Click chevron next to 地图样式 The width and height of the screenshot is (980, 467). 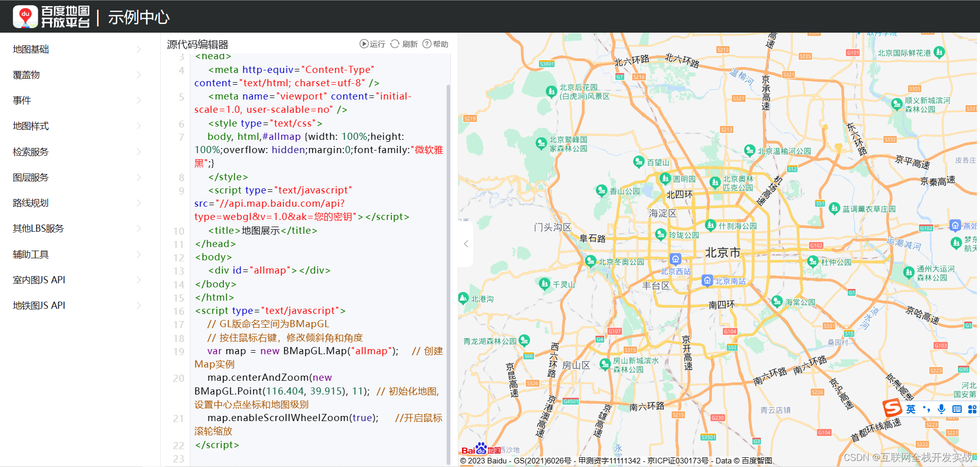pyautogui.click(x=139, y=126)
